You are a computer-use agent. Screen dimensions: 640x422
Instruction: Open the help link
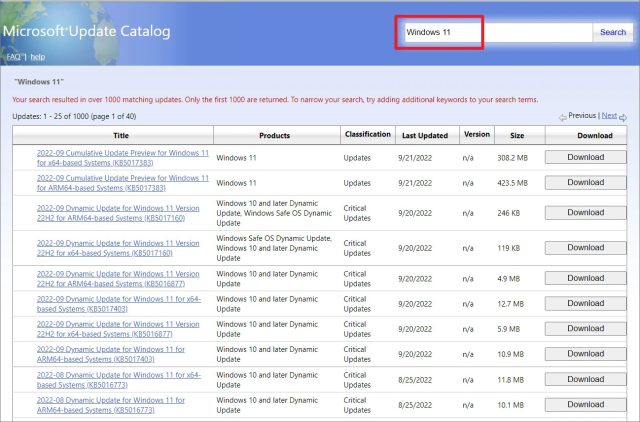point(38,57)
